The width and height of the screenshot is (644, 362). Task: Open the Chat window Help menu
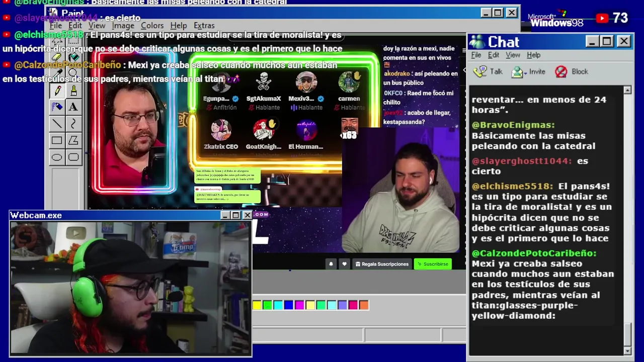(x=533, y=55)
